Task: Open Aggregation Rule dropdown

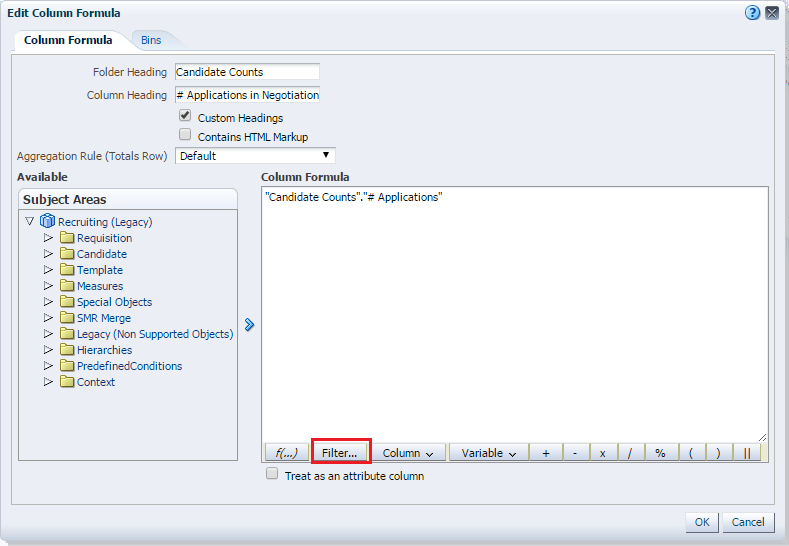Action: 255,155
